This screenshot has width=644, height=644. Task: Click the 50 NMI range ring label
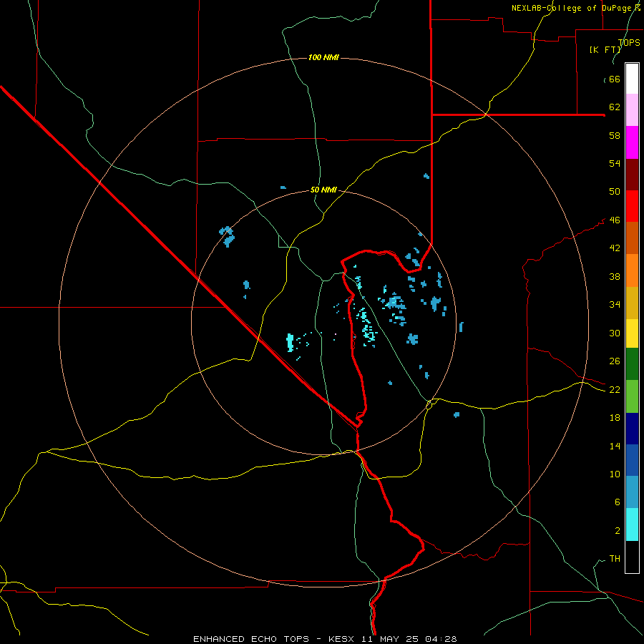(x=323, y=190)
